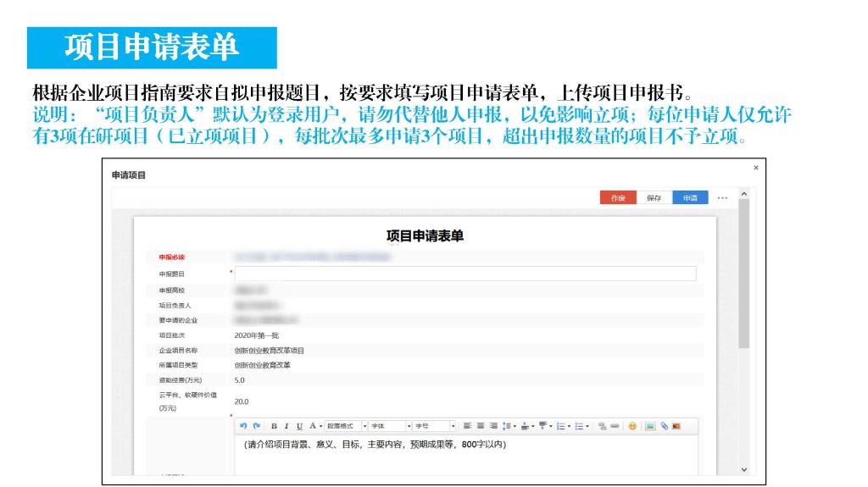The height and width of the screenshot is (487, 868).
Task: Toggle underline text formatting
Action: point(299,425)
